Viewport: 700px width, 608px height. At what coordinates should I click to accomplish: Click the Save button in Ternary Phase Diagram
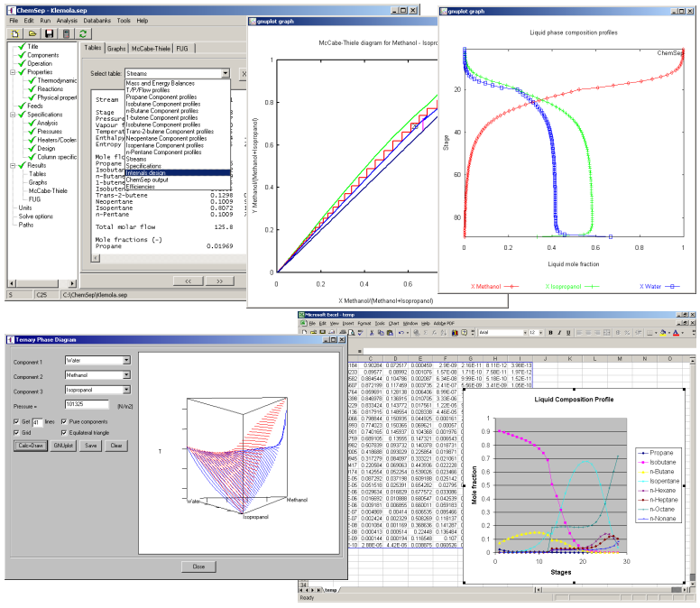[x=90, y=446]
